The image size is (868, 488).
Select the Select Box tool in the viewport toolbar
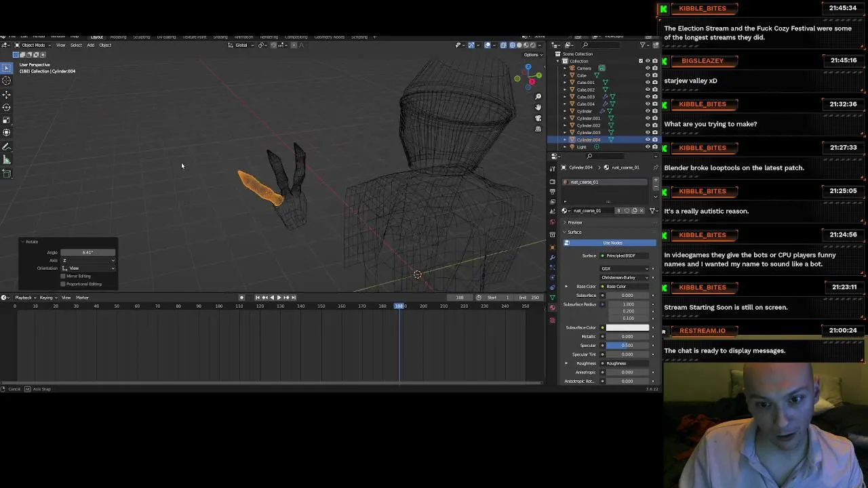tap(7, 68)
